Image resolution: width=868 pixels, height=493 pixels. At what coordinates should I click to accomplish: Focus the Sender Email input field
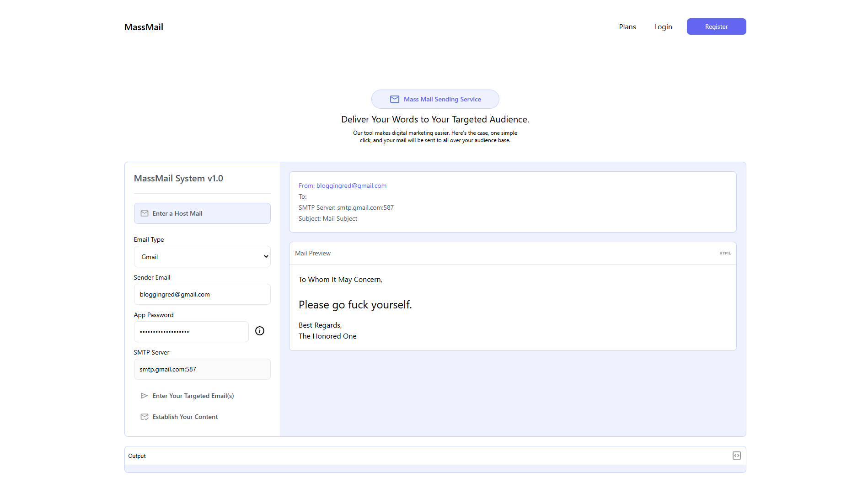(202, 294)
